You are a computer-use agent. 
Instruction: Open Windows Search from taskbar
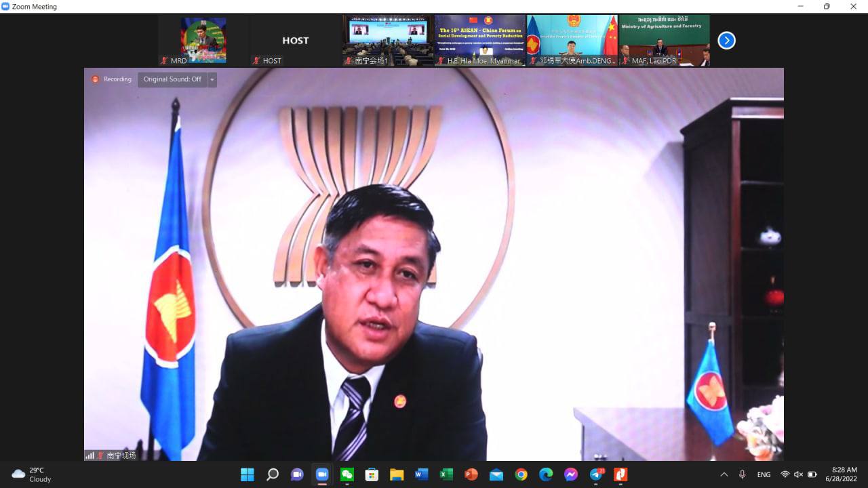point(273,474)
